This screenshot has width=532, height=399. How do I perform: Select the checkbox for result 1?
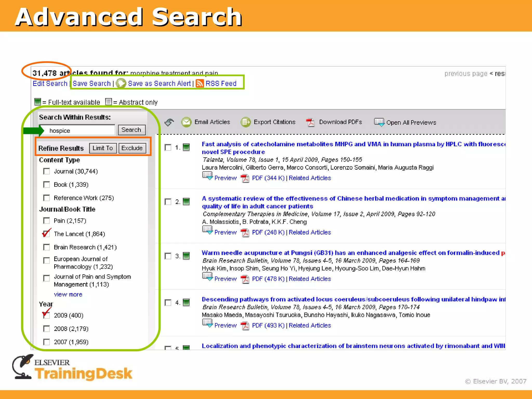(168, 148)
